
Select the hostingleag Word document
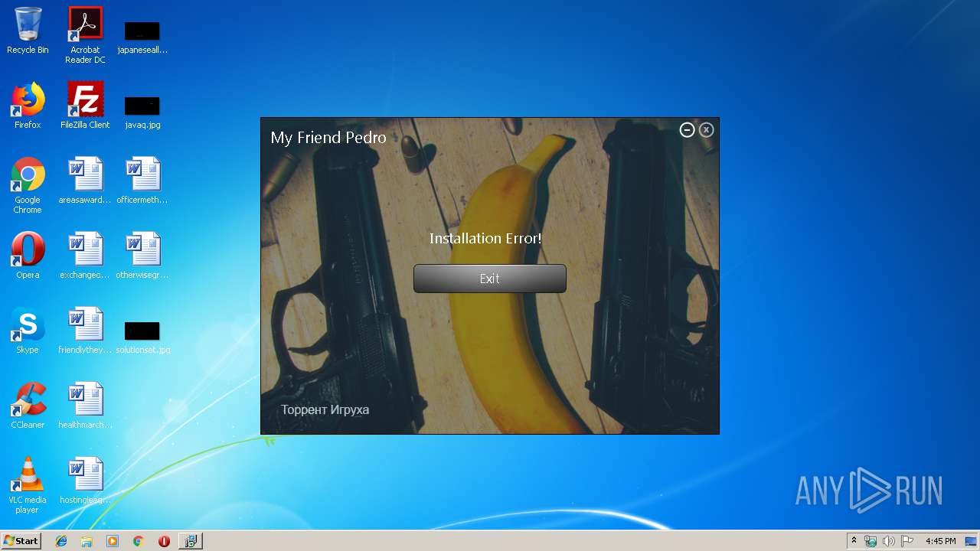click(x=85, y=481)
